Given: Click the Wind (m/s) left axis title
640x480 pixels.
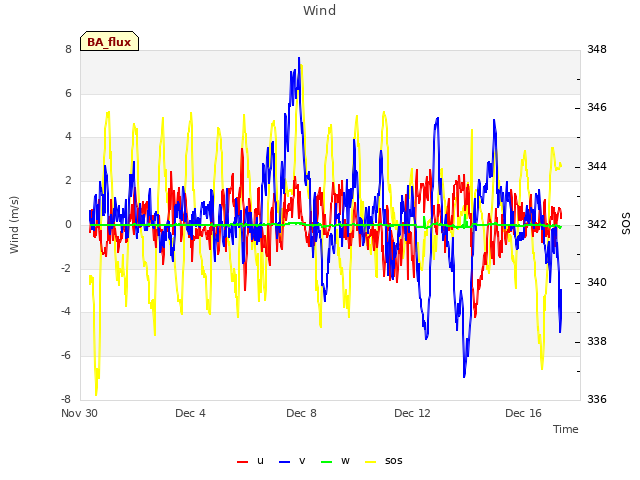Looking at the screenshot, I should [x=14, y=225].
